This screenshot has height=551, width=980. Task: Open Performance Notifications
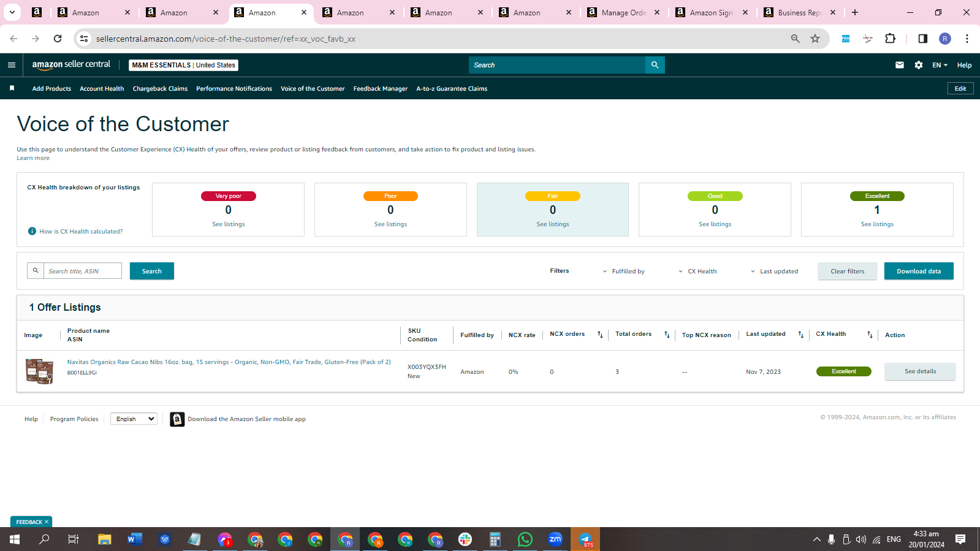pos(234,89)
